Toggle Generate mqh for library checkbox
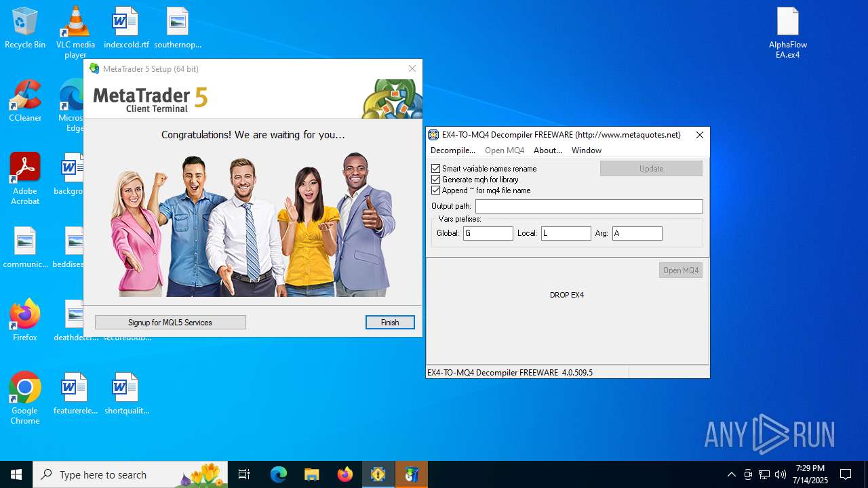 (435, 179)
